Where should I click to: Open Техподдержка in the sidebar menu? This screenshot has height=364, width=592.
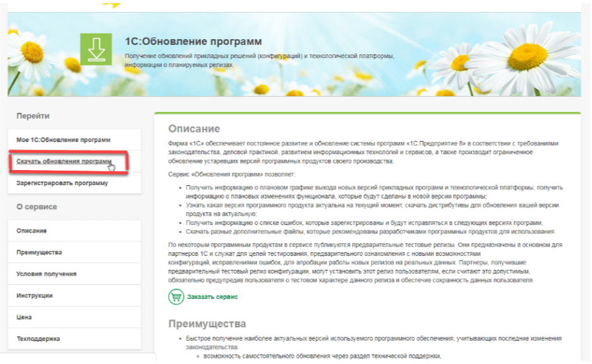point(38,339)
